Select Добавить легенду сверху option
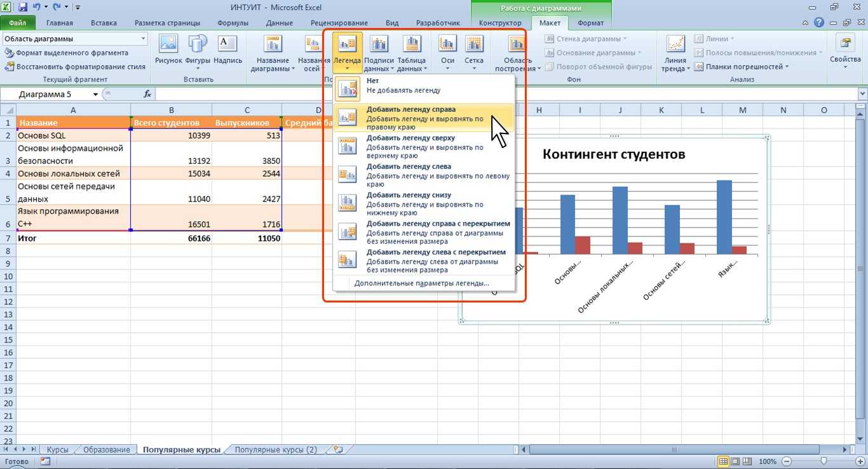Image resolution: width=868 pixels, height=469 pixels. tap(423, 147)
